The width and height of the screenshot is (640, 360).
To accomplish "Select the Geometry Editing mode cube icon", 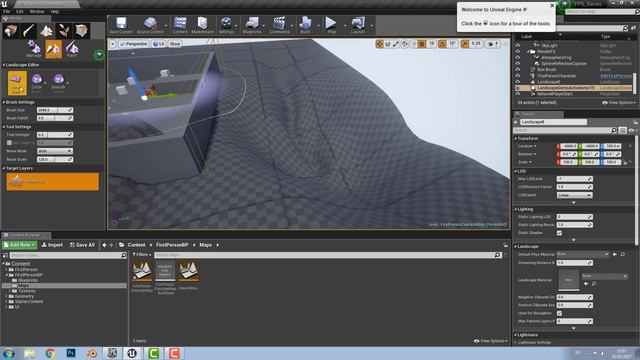I will pyautogui.click(x=81, y=31).
